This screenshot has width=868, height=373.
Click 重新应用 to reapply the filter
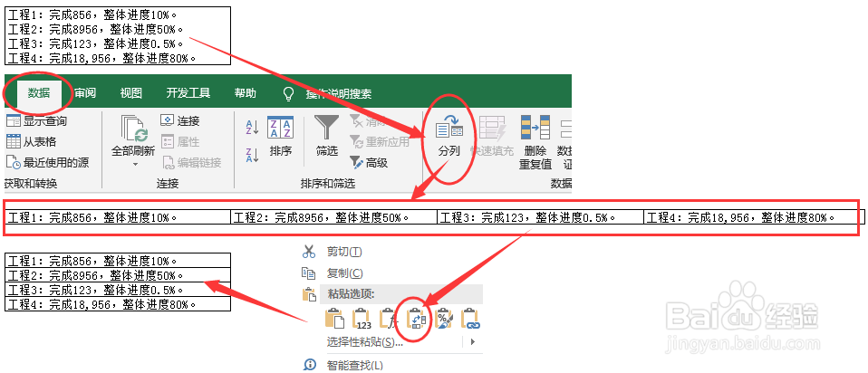pos(380,141)
